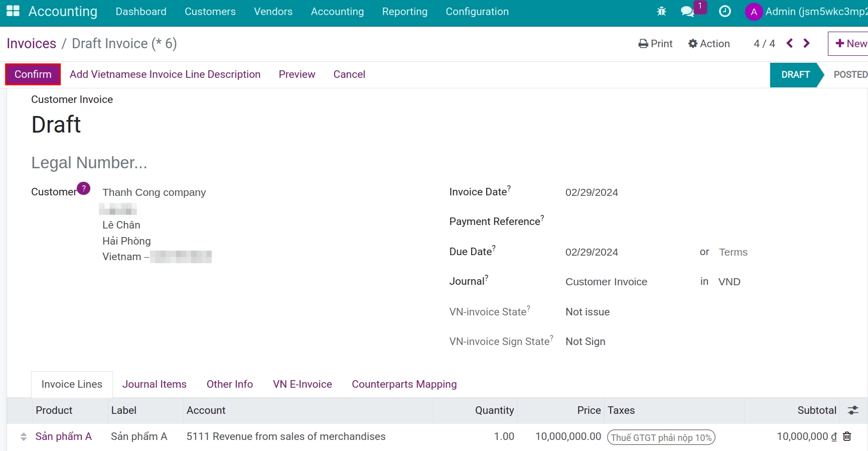Click the Sản phẩm A label cell
Image resolution: width=868 pixels, height=451 pixels.
[x=139, y=436]
